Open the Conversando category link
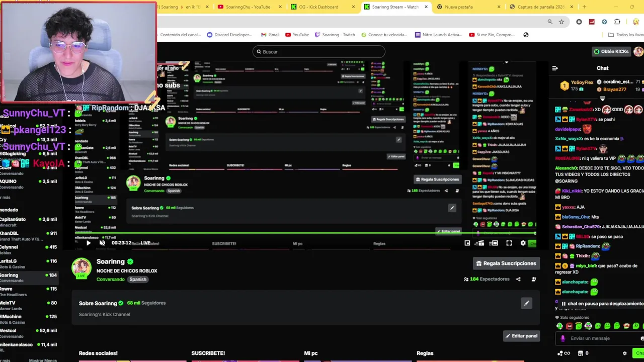The height and width of the screenshot is (362, 644). [110, 280]
